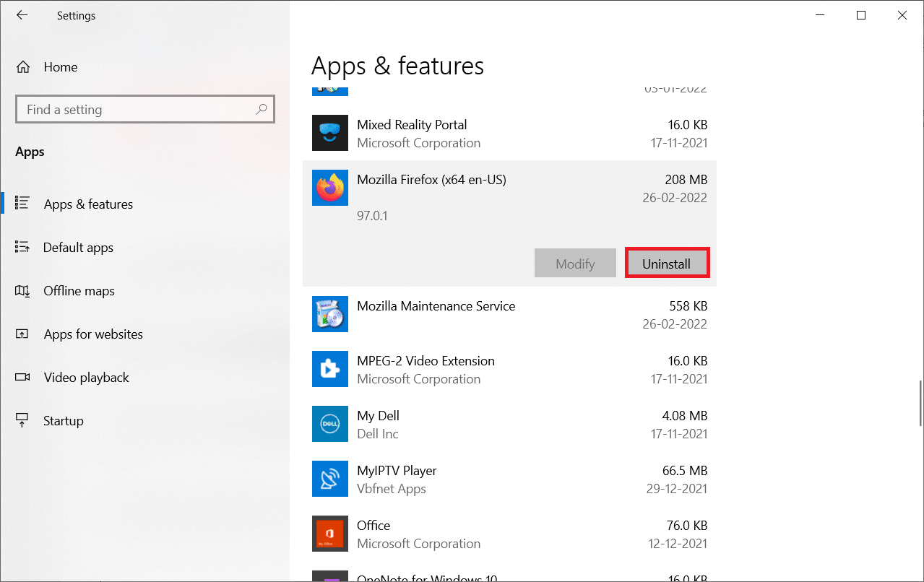Click the 208 MB size value
The image size is (924, 582).
(686, 180)
